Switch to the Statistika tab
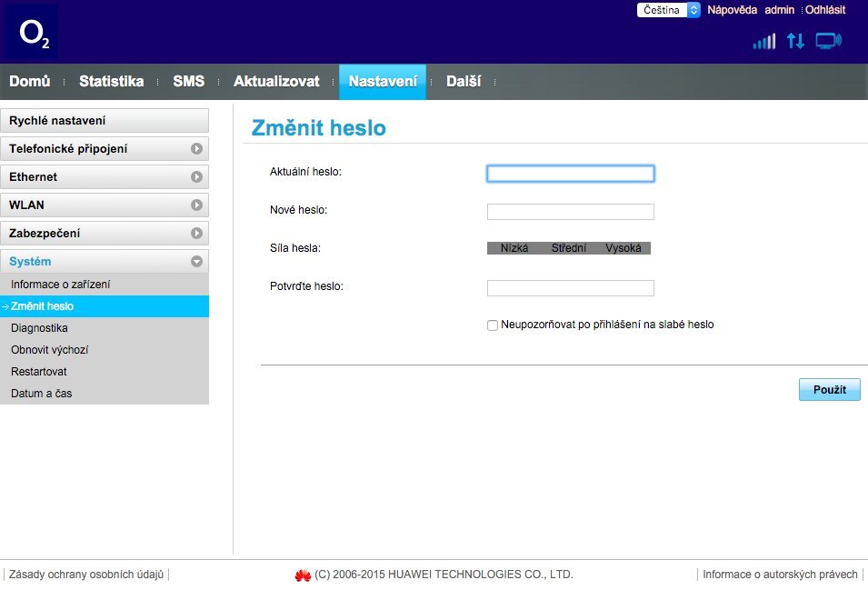This screenshot has height=610, width=868. click(111, 81)
